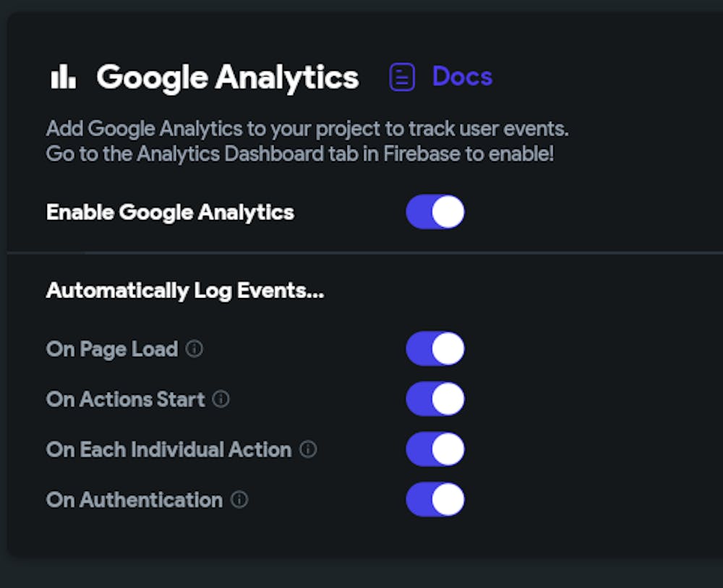Disable the On Authentication event toggle

(x=435, y=500)
